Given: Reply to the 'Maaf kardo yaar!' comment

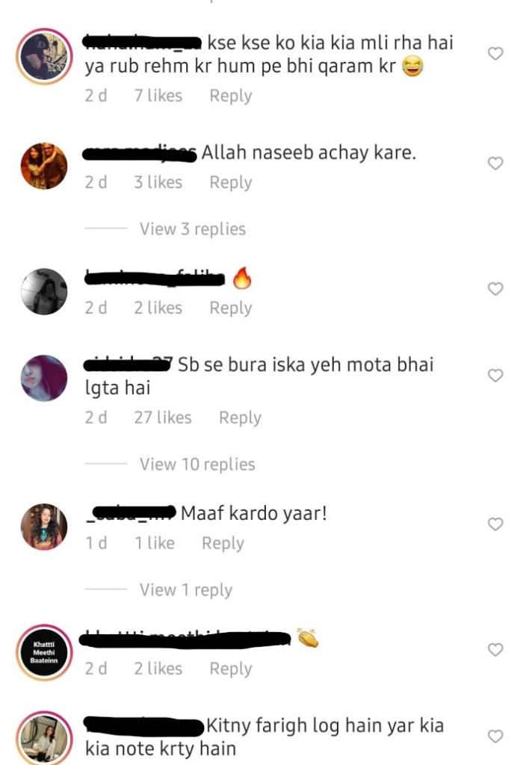Looking at the screenshot, I should tap(223, 543).
